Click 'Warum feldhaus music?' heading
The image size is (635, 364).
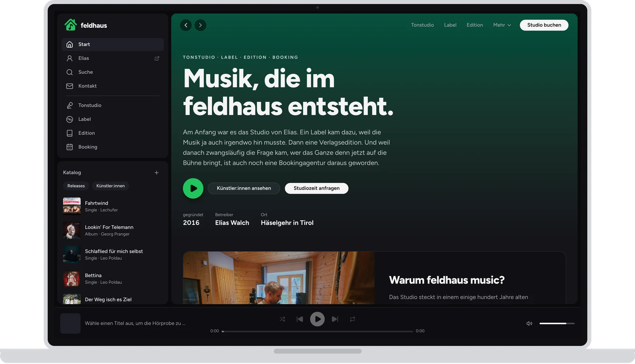447,280
